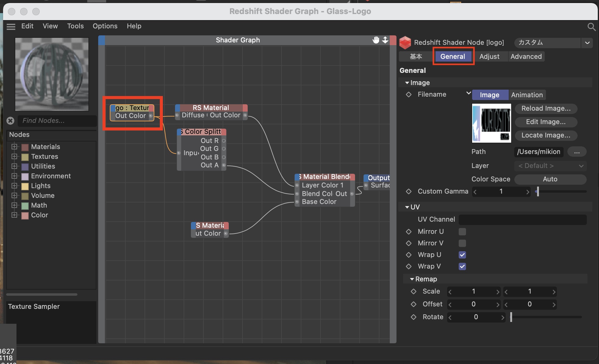Click the vertical arrows zoom icon
Screen dimensions: 599x364
pyautogui.click(x=385, y=40)
